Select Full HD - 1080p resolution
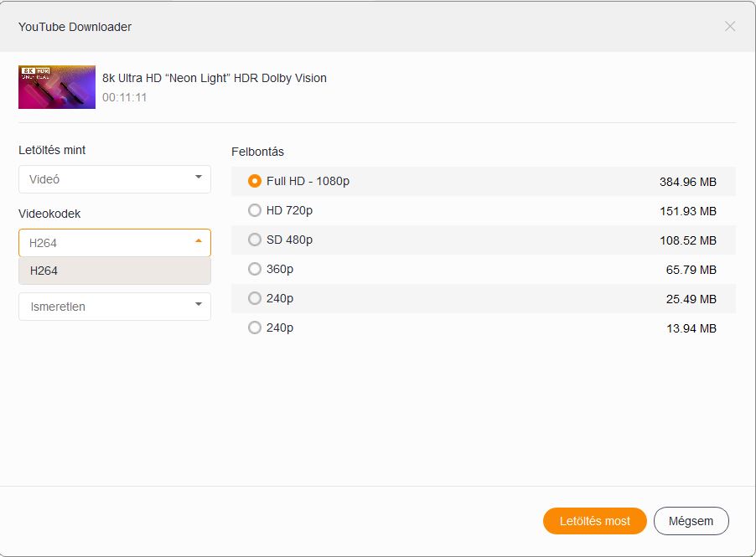This screenshot has width=756, height=557. tap(255, 181)
